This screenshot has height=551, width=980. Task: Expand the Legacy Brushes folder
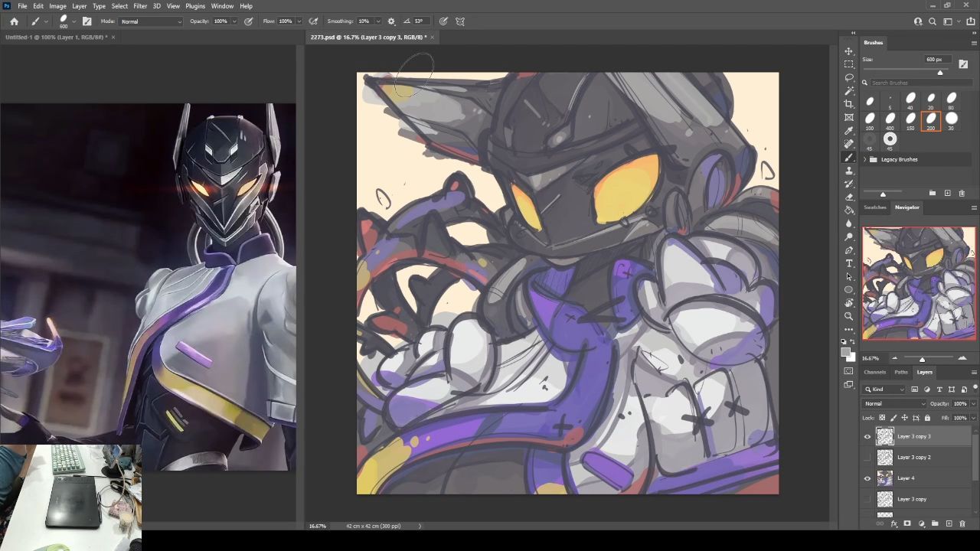tap(865, 159)
